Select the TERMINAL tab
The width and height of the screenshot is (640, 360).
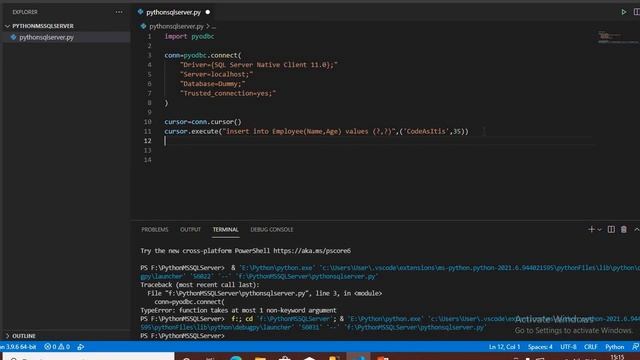coord(225,230)
